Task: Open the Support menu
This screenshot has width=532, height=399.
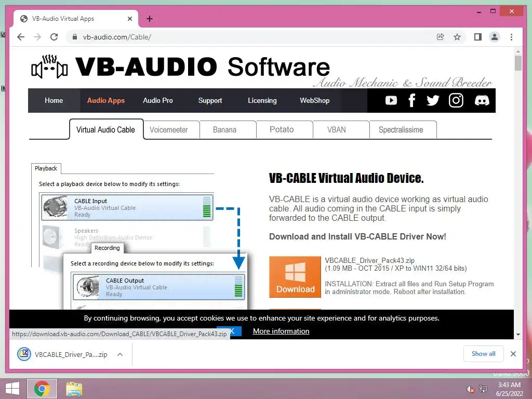Action: pyautogui.click(x=210, y=100)
